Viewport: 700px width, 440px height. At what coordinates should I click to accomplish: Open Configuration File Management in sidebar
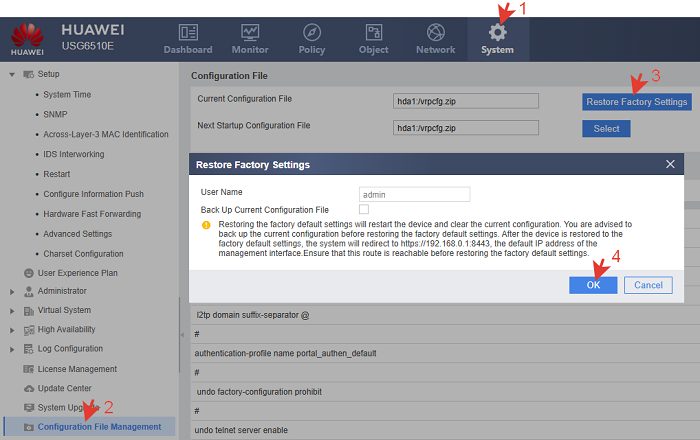[99, 427]
